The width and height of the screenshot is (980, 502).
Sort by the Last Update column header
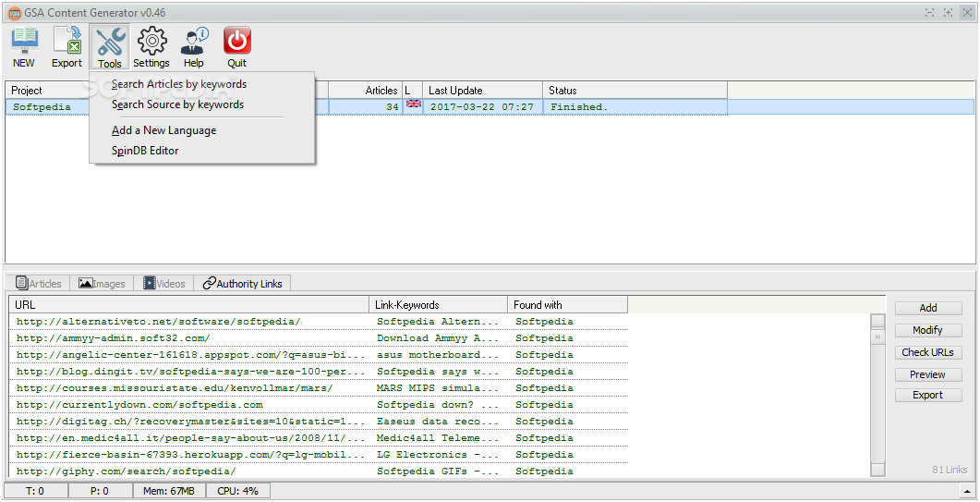point(482,91)
